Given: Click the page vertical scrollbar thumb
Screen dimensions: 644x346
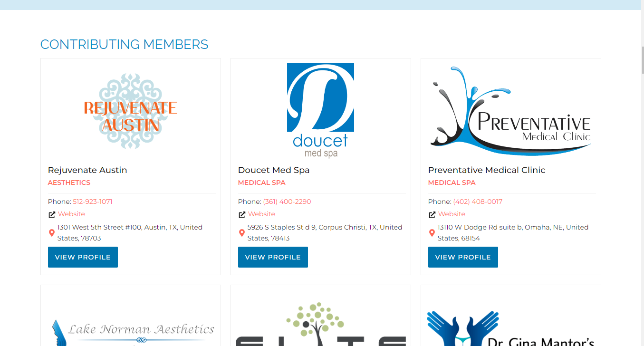Looking at the screenshot, I should click(x=643, y=60).
